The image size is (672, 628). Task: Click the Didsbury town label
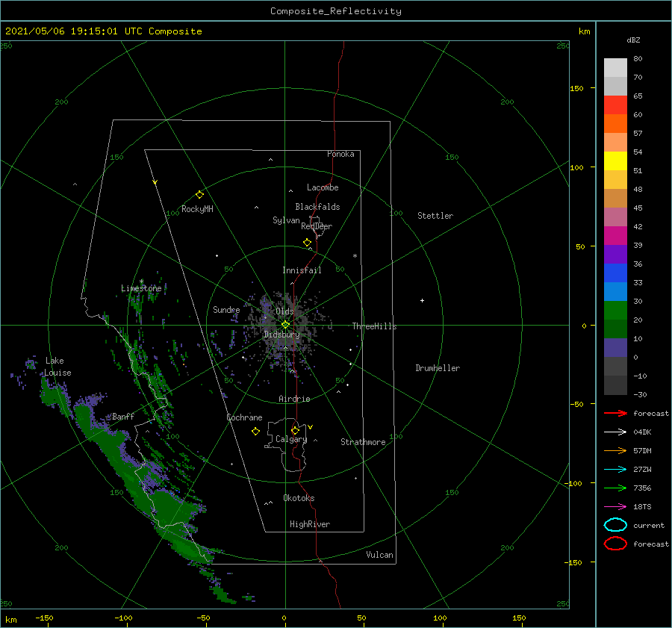pos(281,335)
